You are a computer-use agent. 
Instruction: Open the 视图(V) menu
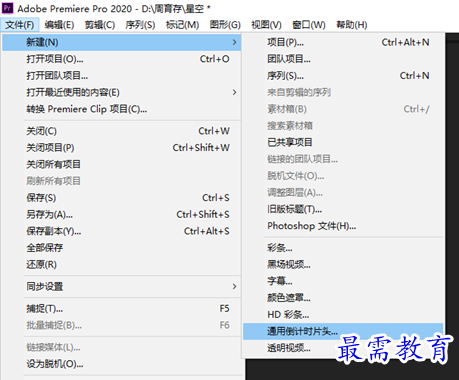click(266, 25)
